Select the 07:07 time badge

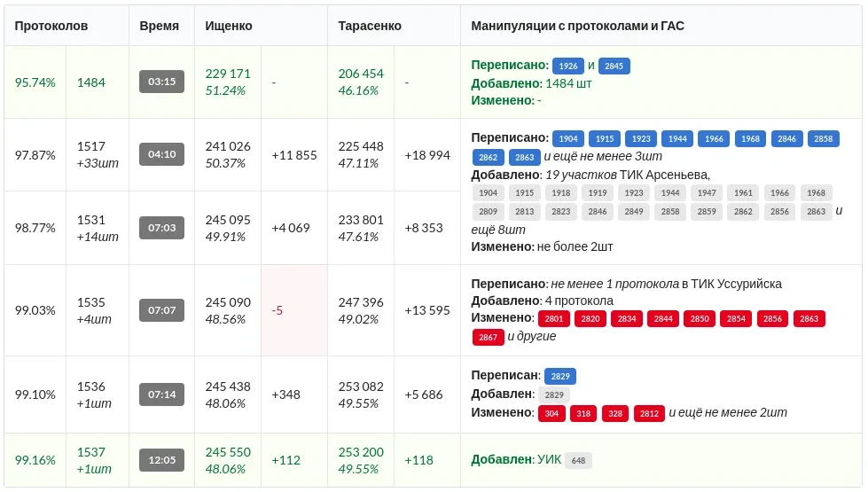(161, 310)
